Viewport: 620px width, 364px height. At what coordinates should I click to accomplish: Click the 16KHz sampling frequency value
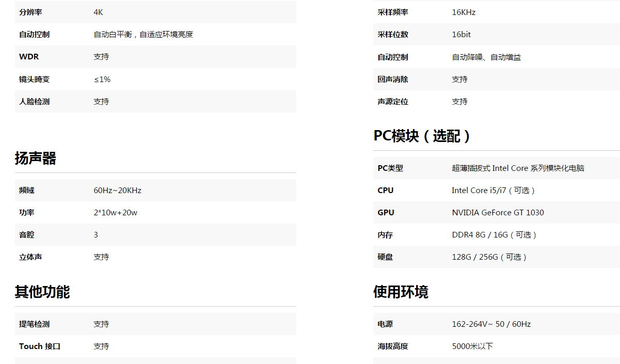click(464, 12)
